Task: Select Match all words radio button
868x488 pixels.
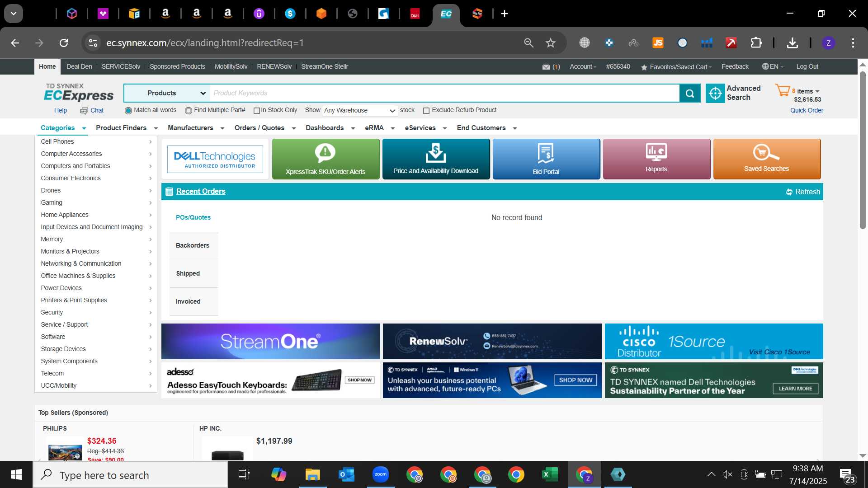Action: pos(128,111)
